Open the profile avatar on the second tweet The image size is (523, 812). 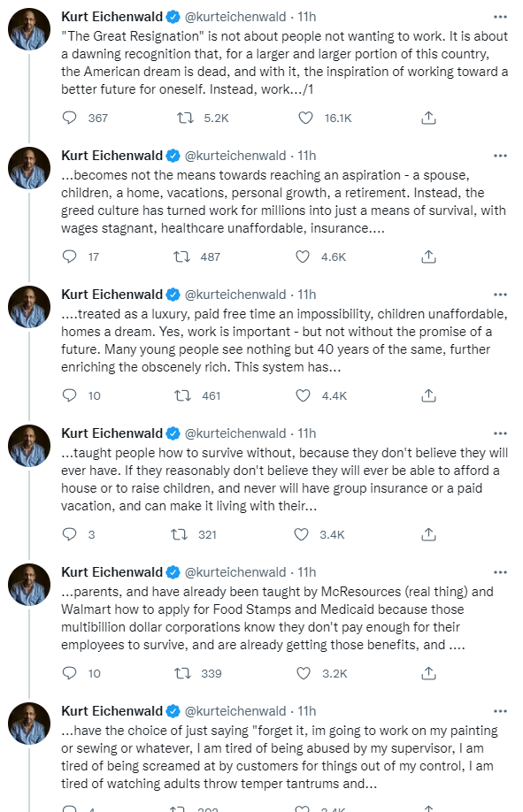29,168
